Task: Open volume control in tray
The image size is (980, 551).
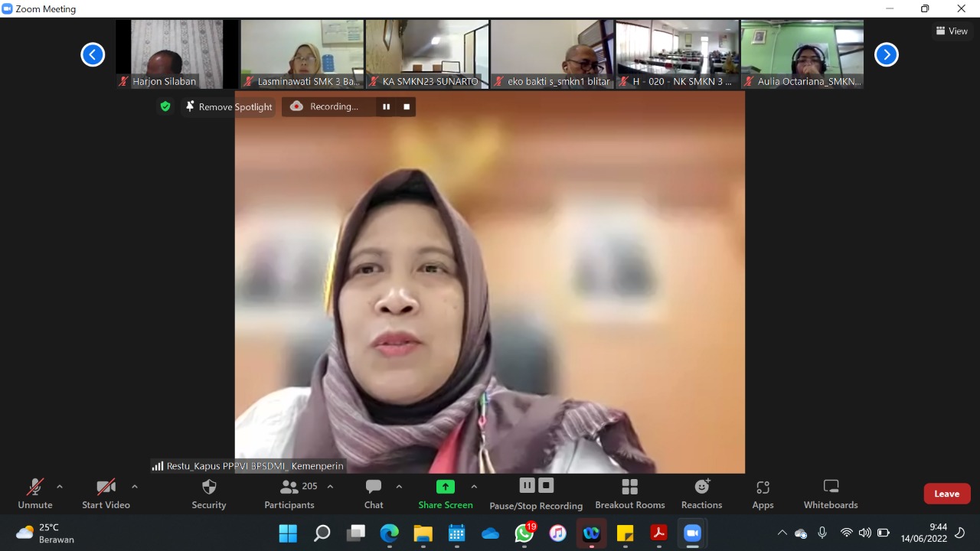Action: 864,533
